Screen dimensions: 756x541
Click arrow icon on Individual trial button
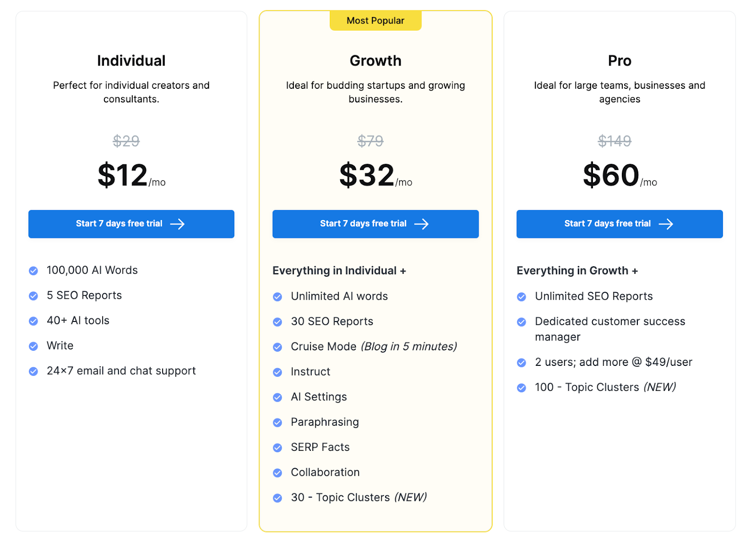click(x=178, y=224)
